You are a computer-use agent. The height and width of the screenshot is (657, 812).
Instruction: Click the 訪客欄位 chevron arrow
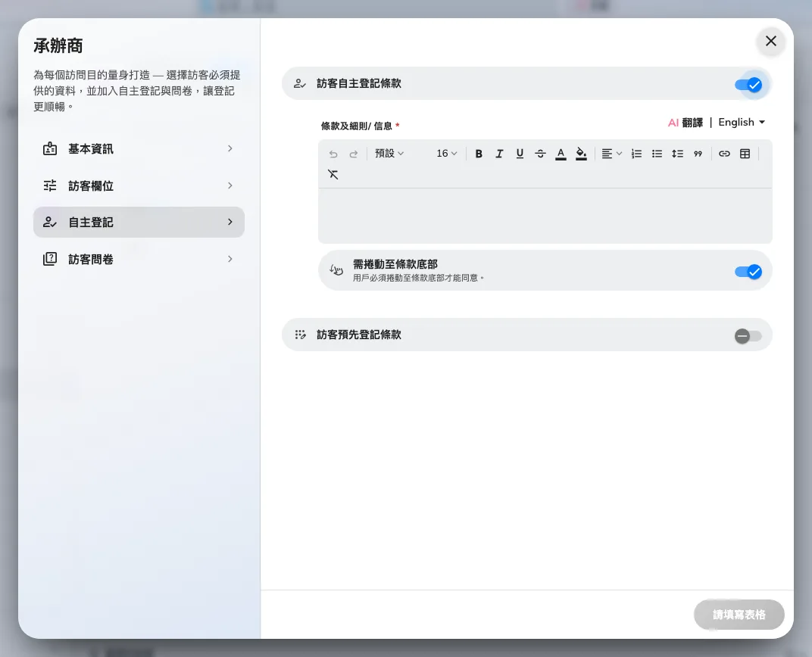(x=230, y=185)
